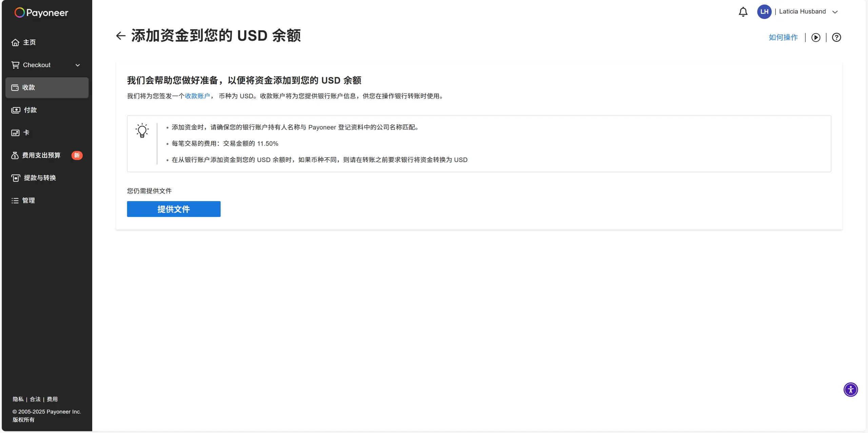Play the how-to video icon
This screenshot has width=868, height=433.
[x=816, y=37]
